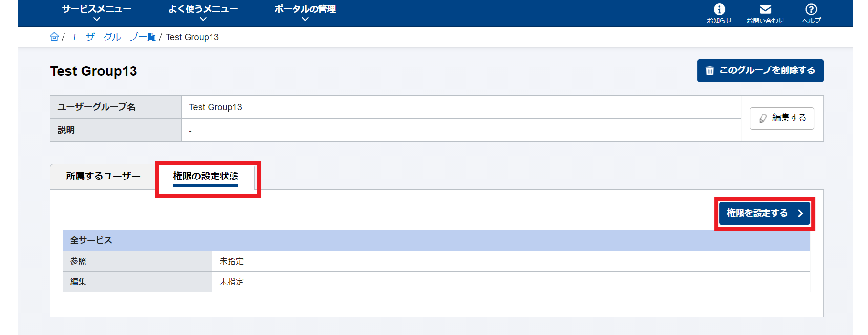Click the 全サービス section header

click(436, 240)
